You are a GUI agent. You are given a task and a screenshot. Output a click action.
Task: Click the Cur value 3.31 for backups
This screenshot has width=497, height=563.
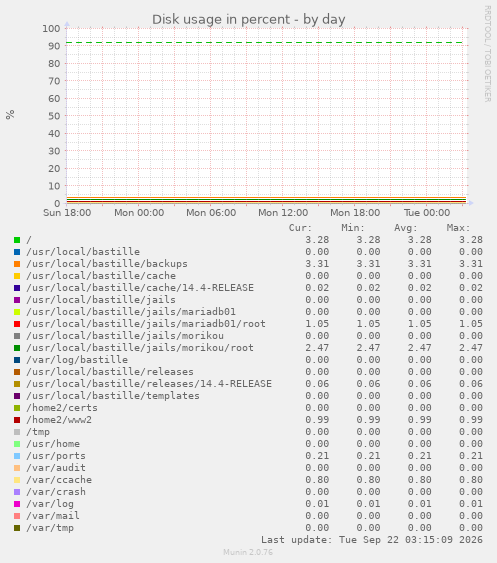pos(317,264)
